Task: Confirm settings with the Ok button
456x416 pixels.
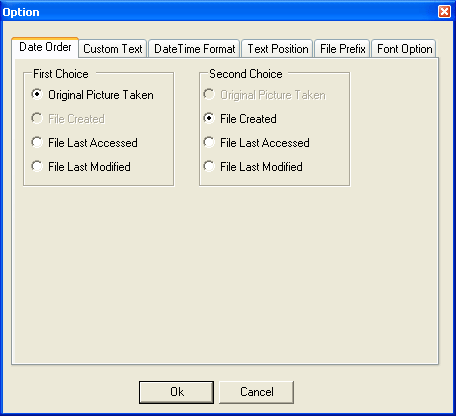Action: click(176, 392)
